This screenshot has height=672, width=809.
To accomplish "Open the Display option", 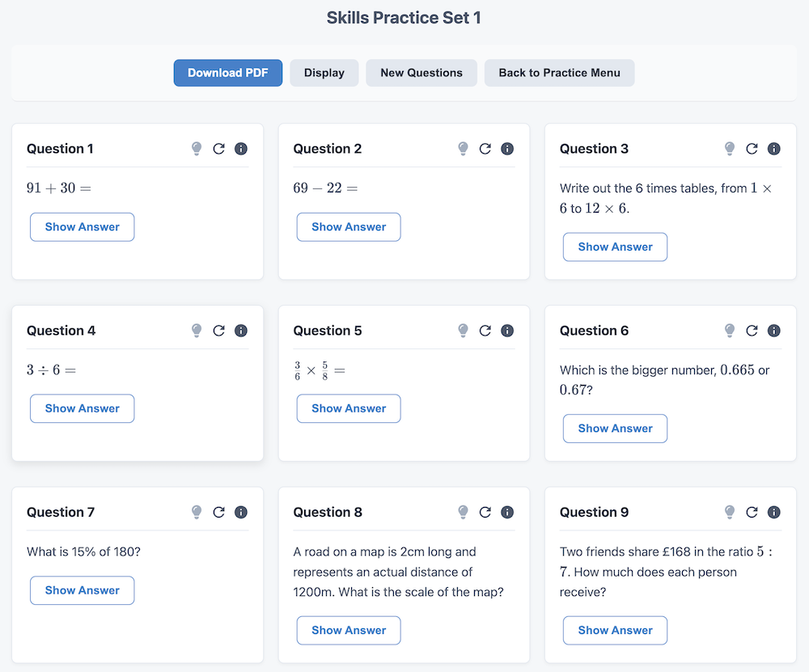I will 324,73.
